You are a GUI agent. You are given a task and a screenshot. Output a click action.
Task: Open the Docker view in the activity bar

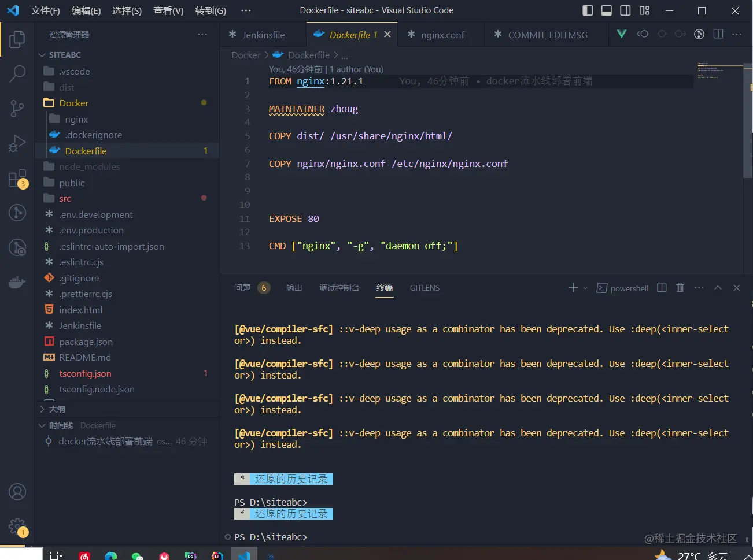(x=17, y=283)
